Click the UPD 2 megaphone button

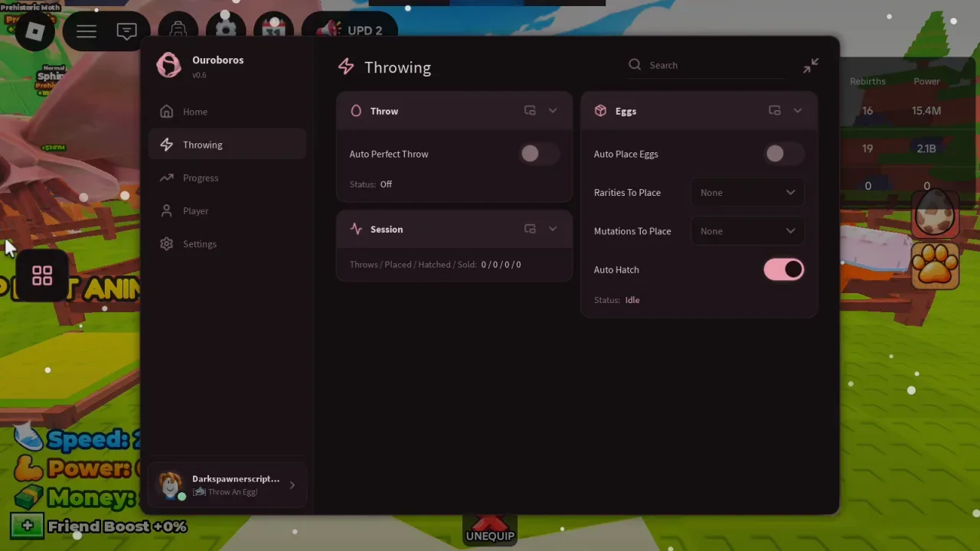coord(351,31)
